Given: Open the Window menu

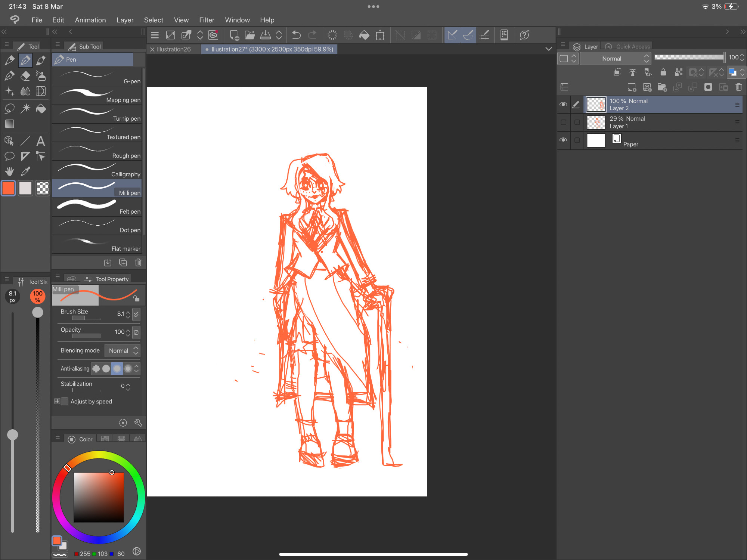Looking at the screenshot, I should point(237,20).
